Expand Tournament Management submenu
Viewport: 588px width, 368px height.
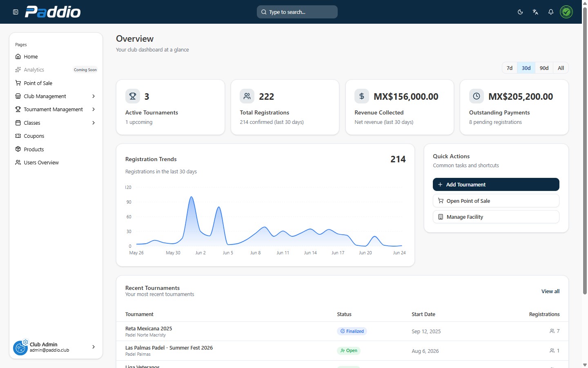pyautogui.click(x=56, y=110)
